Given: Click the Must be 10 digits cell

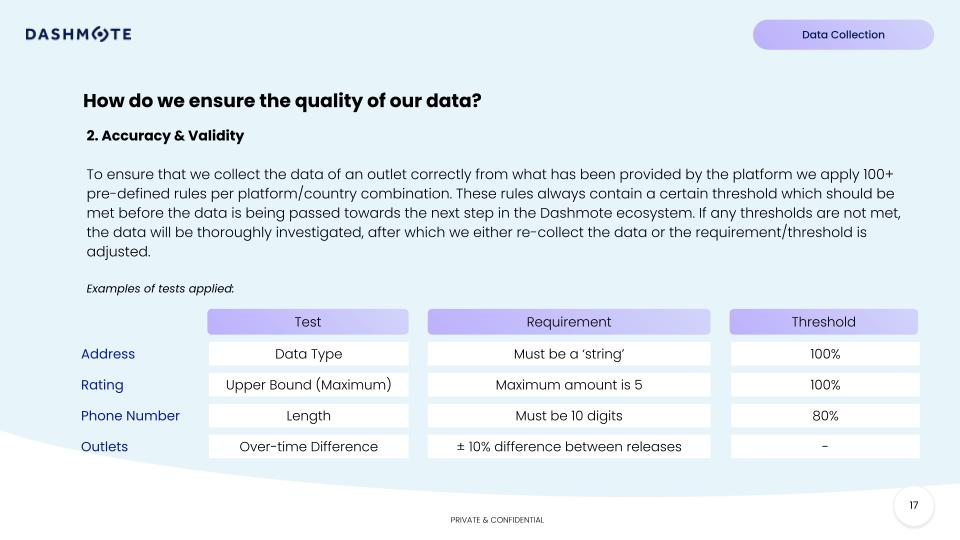Looking at the screenshot, I should 568,416.
